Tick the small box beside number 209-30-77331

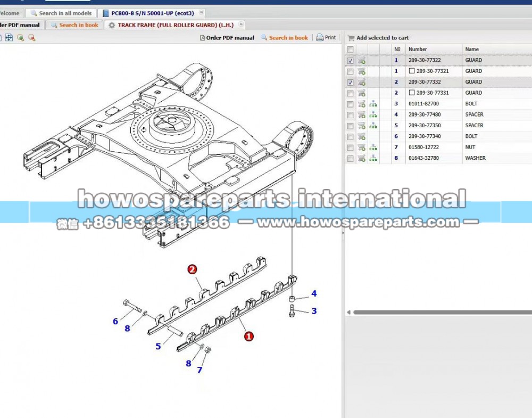[x=412, y=93]
